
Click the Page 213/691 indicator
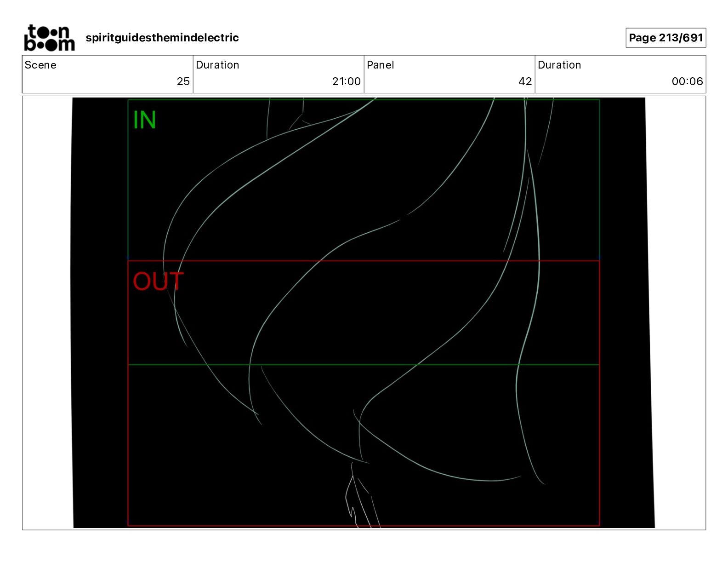pyautogui.click(x=665, y=38)
